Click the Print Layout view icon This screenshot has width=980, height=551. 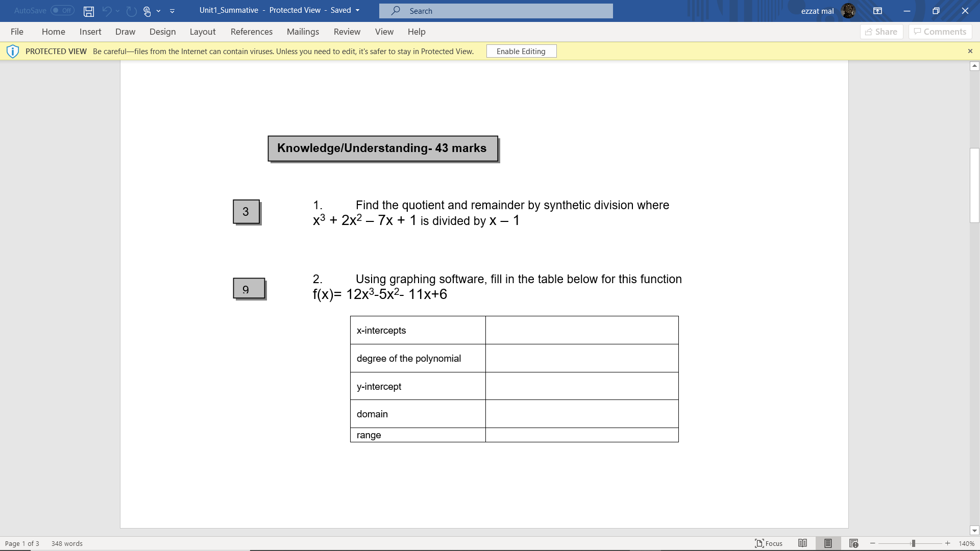click(827, 543)
